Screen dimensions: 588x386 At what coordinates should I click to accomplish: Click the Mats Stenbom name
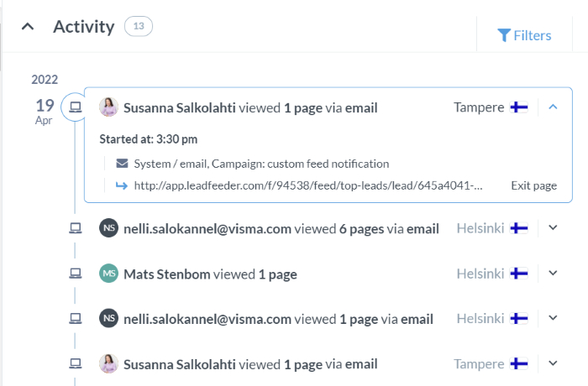pos(167,274)
